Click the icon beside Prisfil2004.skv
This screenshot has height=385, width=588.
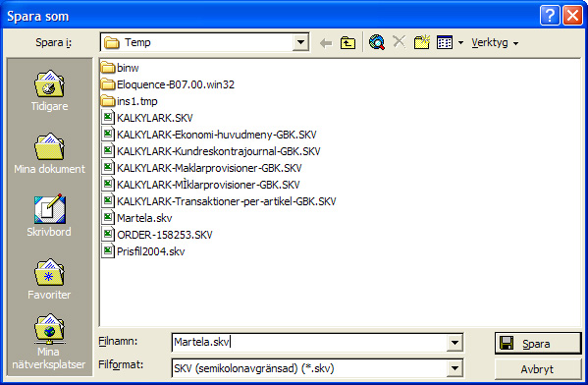point(108,251)
